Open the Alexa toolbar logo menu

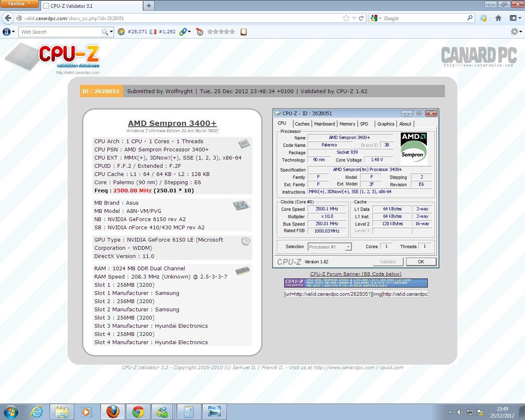click(9, 32)
